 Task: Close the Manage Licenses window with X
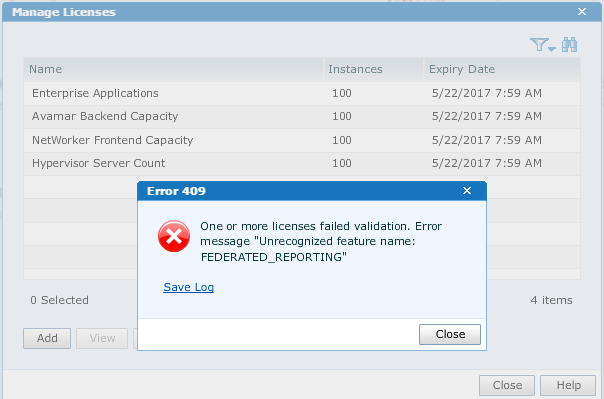(582, 12)
